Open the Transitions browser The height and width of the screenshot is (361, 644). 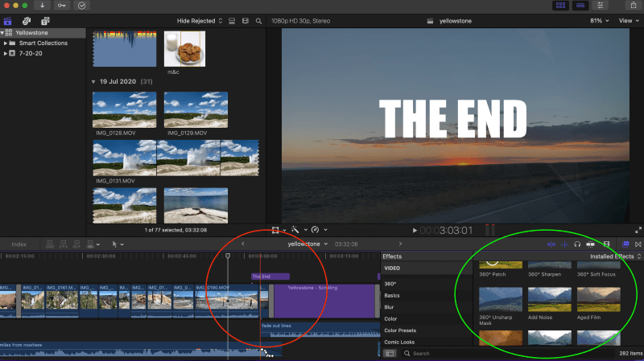pos(638,244)
